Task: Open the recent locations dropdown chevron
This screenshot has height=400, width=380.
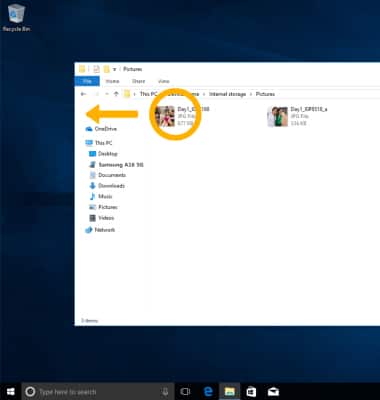Action: [107, 94]
